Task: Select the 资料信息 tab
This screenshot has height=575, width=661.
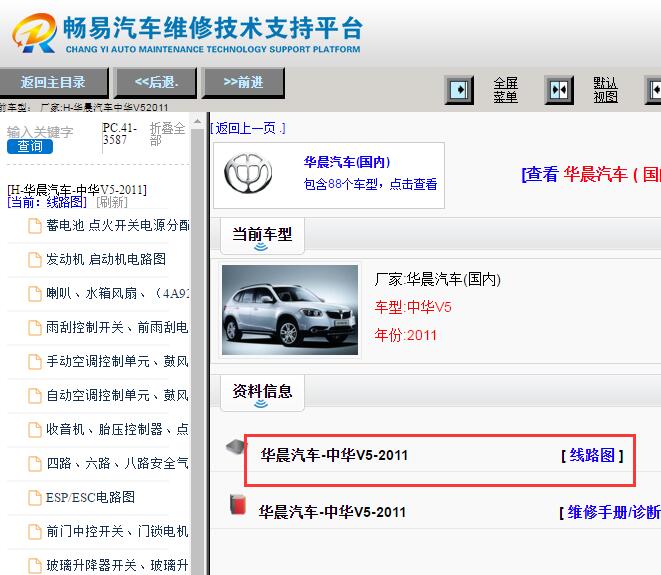Action: tap(262, 393)
